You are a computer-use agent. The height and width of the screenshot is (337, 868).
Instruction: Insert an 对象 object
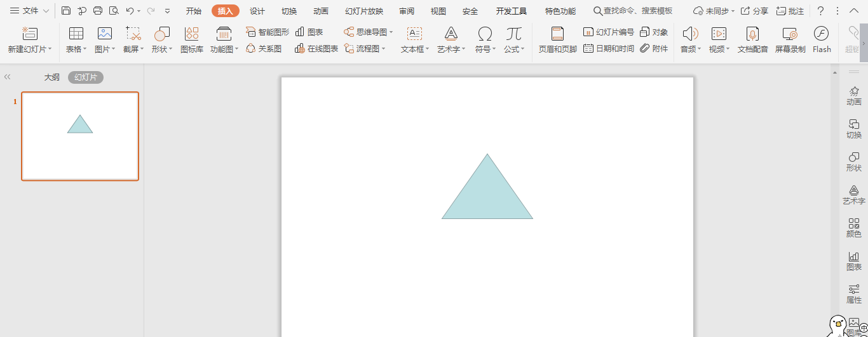pos(654,32)
